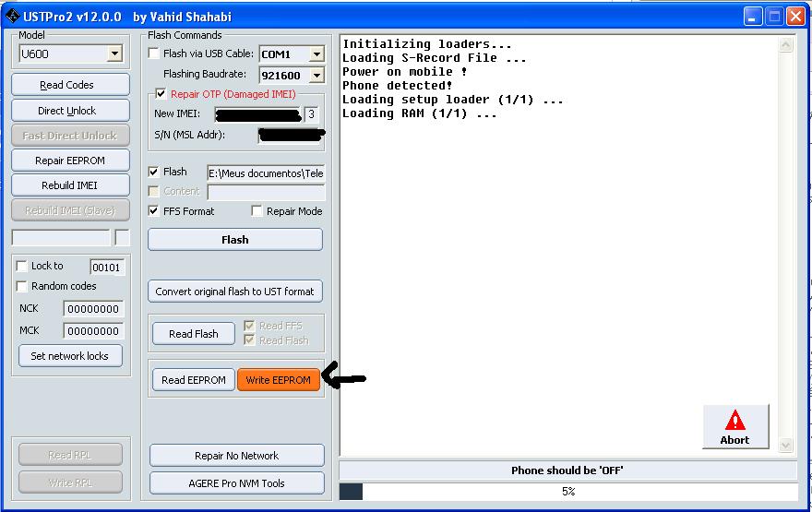Click the MCK code field
Image resolution: width=812 pixels, height=512 pixels.
[x=93, y=331]
